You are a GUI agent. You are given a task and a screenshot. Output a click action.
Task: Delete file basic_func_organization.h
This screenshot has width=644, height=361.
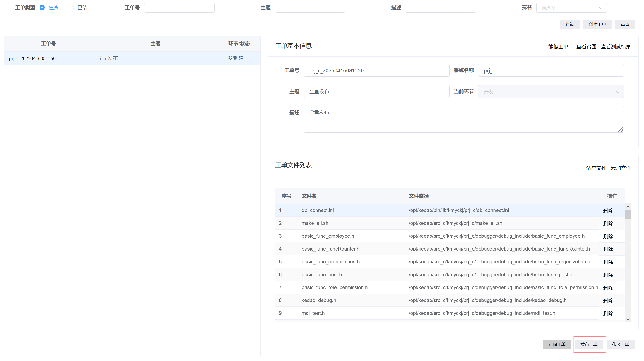[x=608, y=262]
